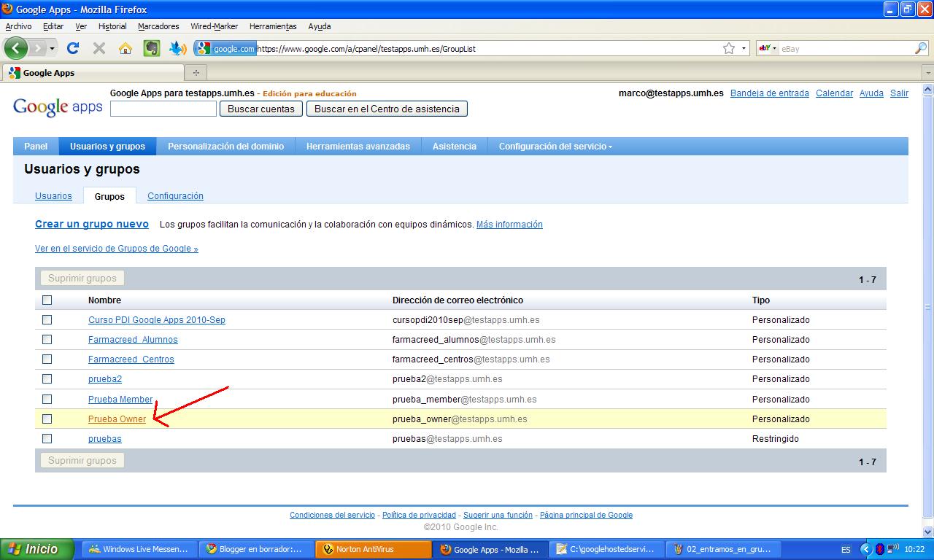
Task: Click the Evernote elephant toolbar icon
Action: (x=152, y=48)
